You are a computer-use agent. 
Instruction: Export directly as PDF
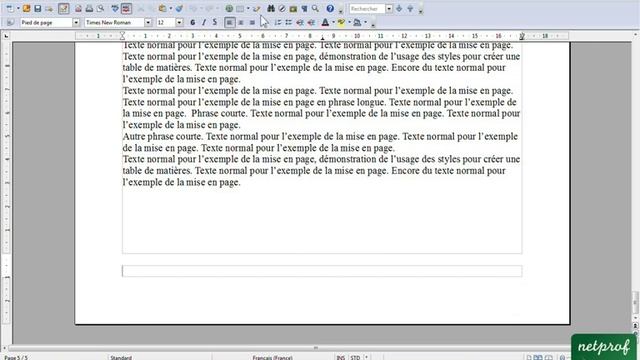coord(78,9)
